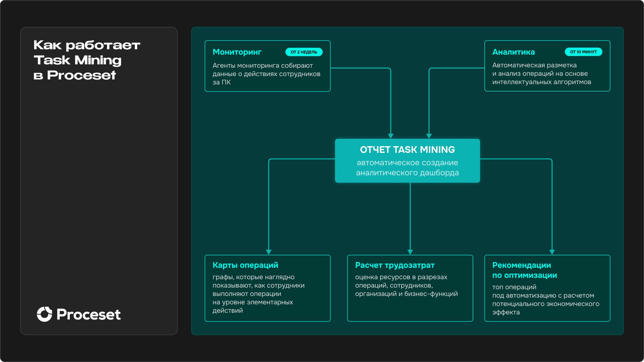Click the circular mark in the Proceset logo
The height and width of the screenshot is (362, 644).
click(45, 314)
